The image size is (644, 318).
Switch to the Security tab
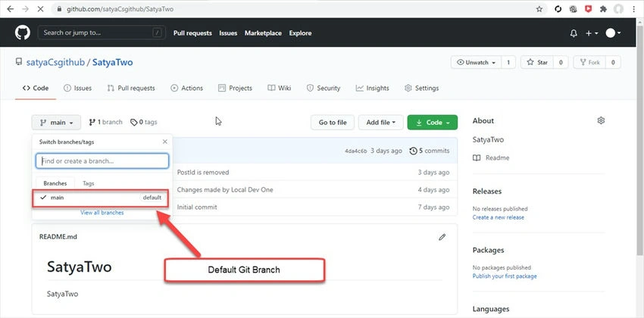(324, 89)
